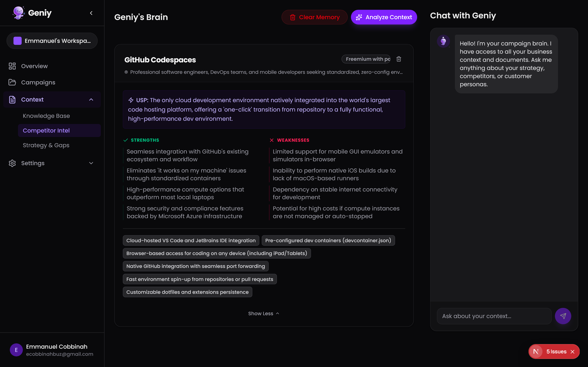
Task: Click the purple workspace color swatch
Action: tap(17, 41)
